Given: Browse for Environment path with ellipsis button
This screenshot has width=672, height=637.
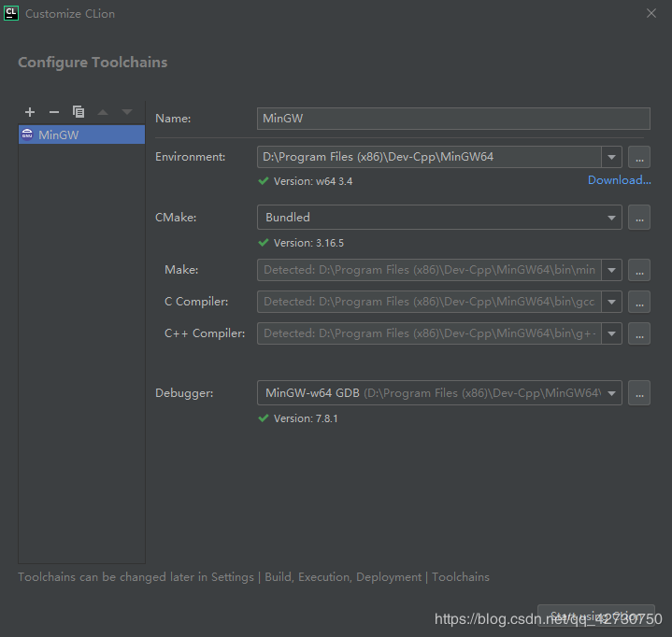Looking at the screenshot, I should (x=639, y=157).
